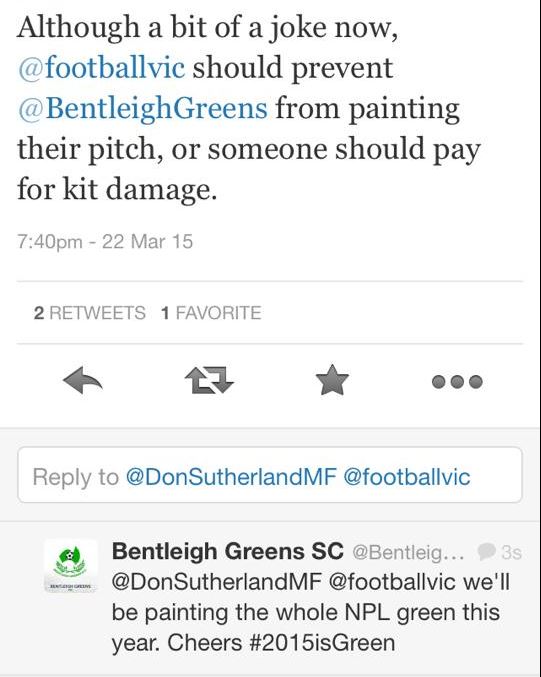Tap the reply arrow icon
The width and height of the screenshot is (541, 677).
83,380
